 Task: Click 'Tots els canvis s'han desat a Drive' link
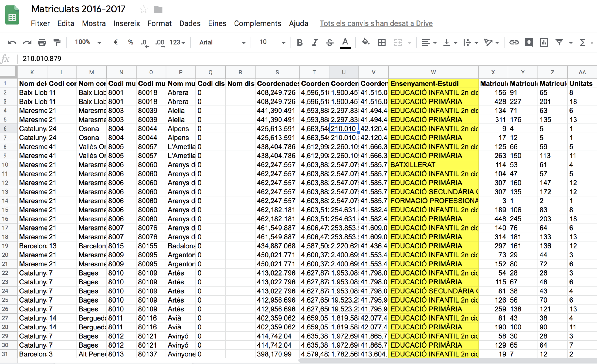[376, 23]
